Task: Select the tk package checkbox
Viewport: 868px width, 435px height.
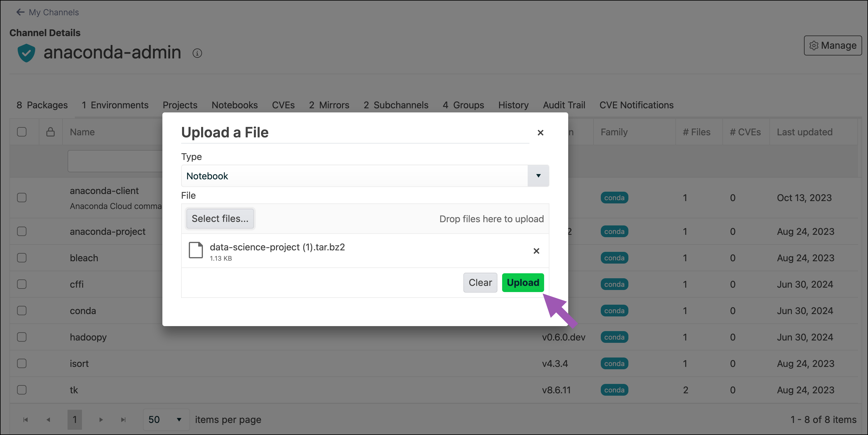Action: 22,390
